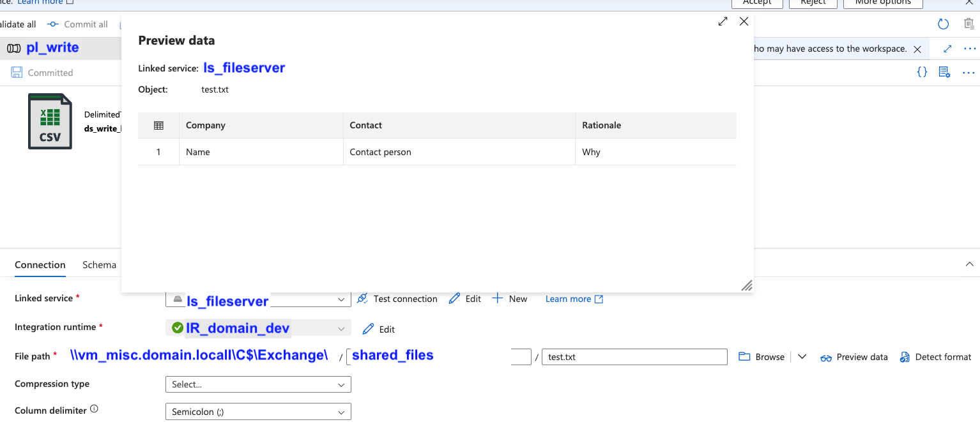Click the file name field containing test.txt
Viewport: 980px width, 422px height.
(634, 357)
